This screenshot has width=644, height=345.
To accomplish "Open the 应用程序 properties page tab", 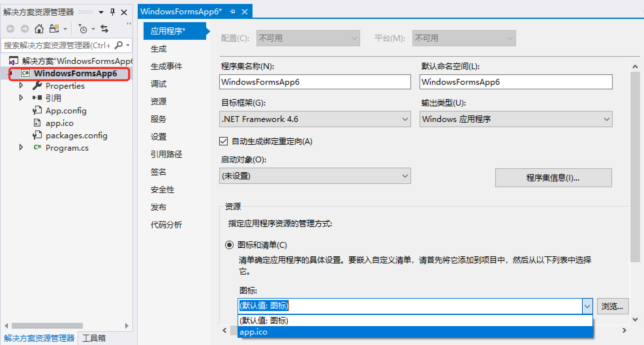I will coord(175,31).
